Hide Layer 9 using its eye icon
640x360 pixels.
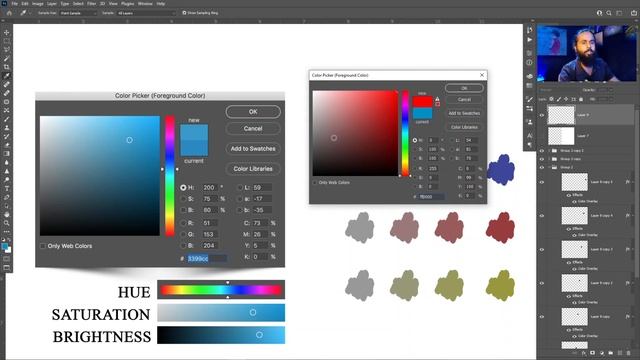tap(542, 115)
